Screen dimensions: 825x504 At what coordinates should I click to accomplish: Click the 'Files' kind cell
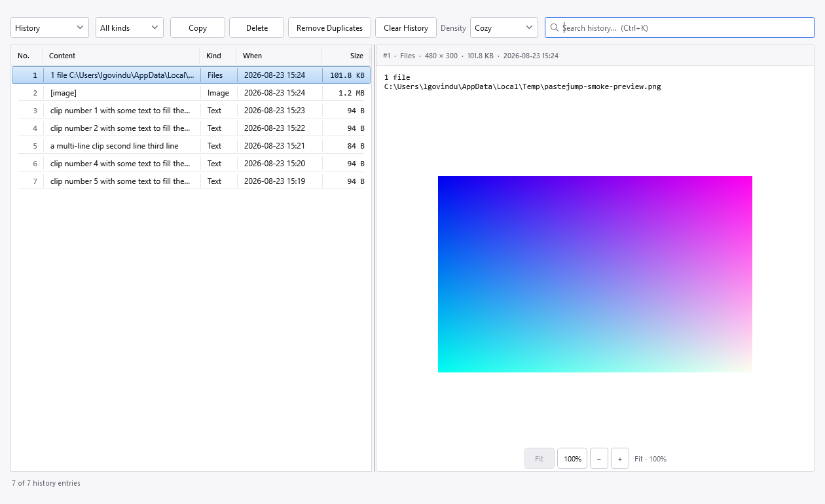tap(215, 75)
